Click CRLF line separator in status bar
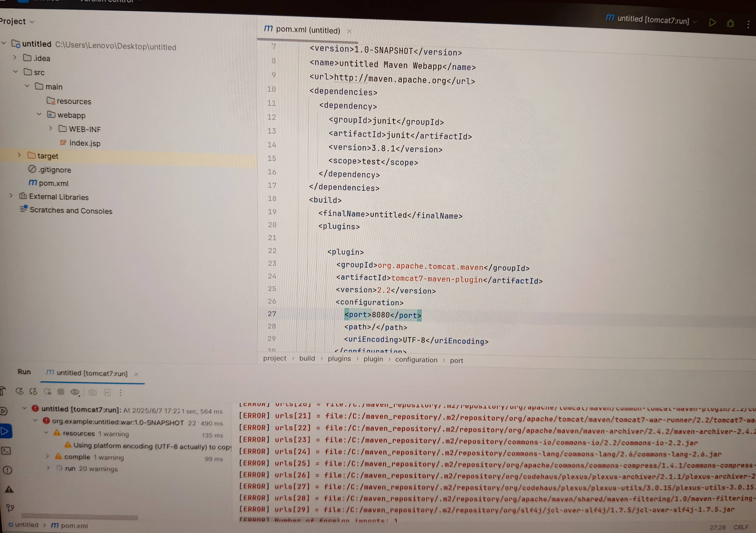The height and width of the screenshot is (533, 756). (x=741, y=527)
